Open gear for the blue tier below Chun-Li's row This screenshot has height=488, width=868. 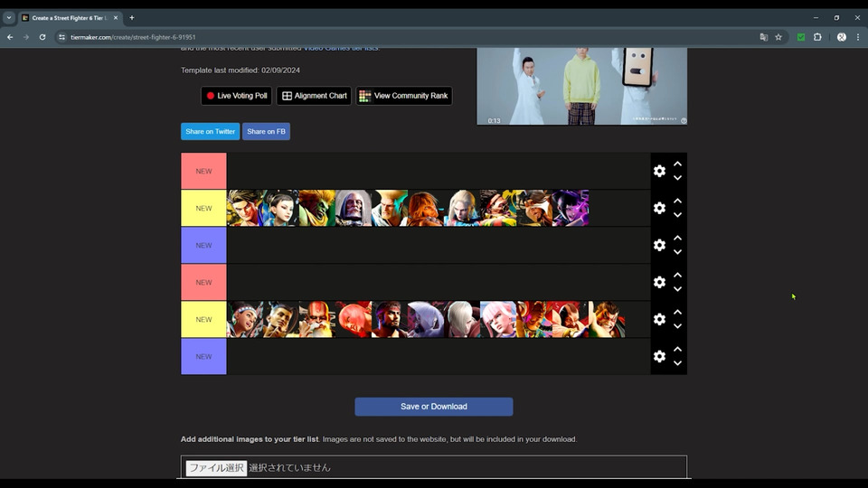[659, 245]
